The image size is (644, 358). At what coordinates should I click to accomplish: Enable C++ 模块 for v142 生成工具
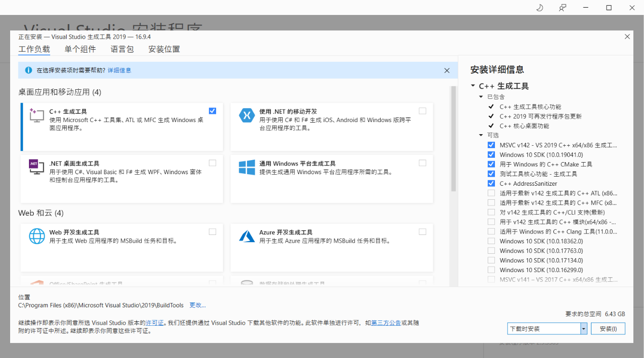tap(491, 222)
